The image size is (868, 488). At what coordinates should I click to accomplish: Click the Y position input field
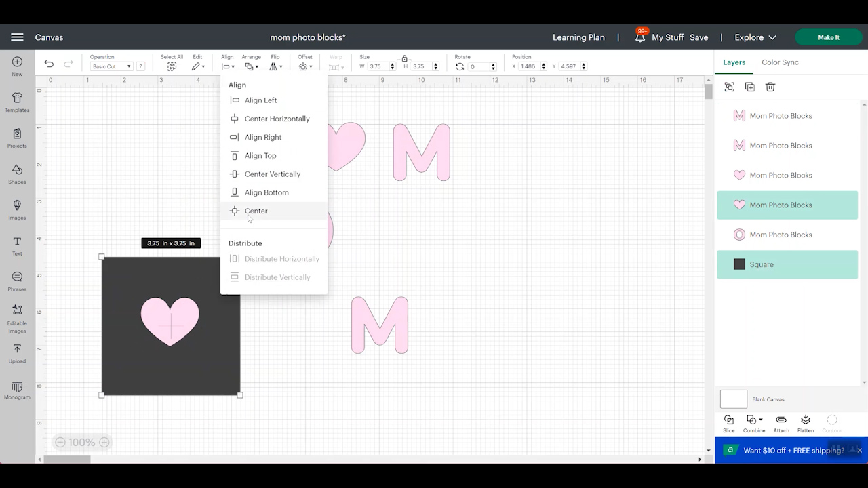[x=569, y=66]
